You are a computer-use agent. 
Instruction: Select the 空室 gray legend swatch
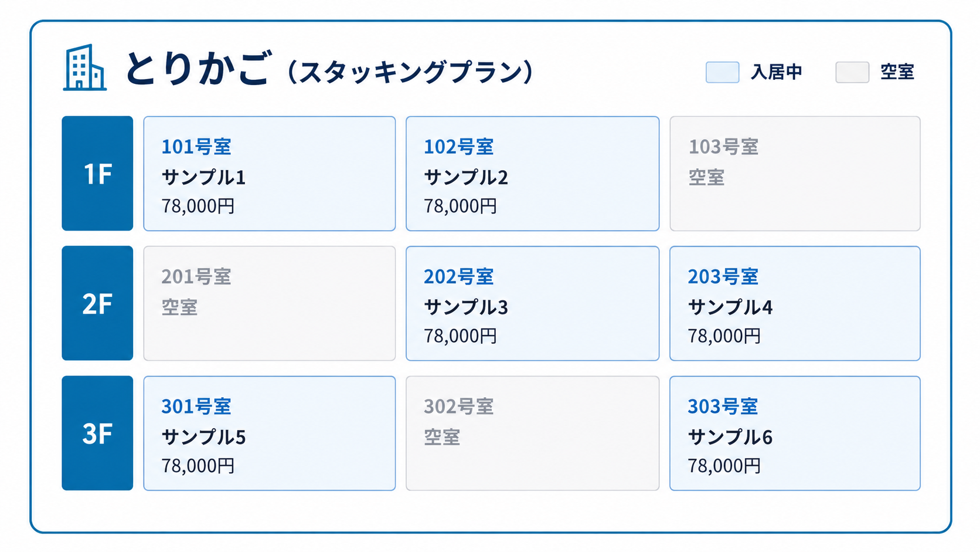pyautogui.click(x=852, y=72)
